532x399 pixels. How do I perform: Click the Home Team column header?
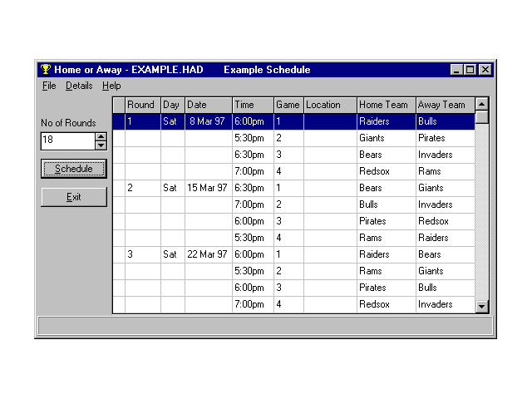coord(386,105)
